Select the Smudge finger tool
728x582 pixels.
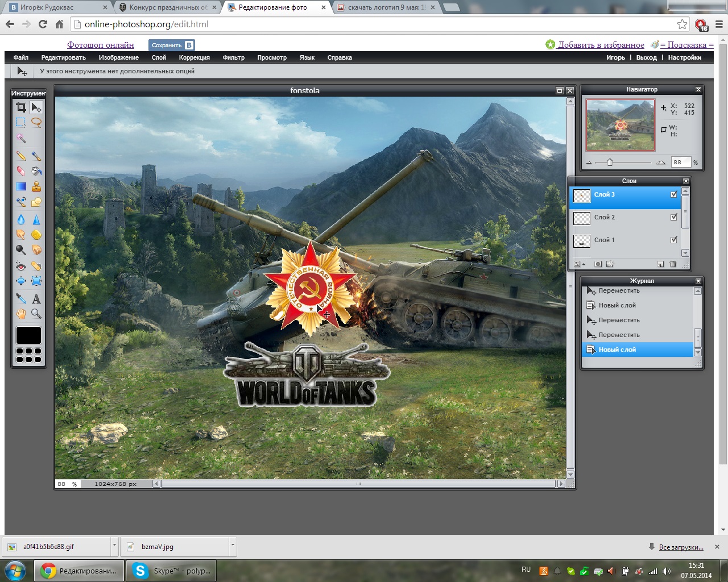click(x=21, y=235)
